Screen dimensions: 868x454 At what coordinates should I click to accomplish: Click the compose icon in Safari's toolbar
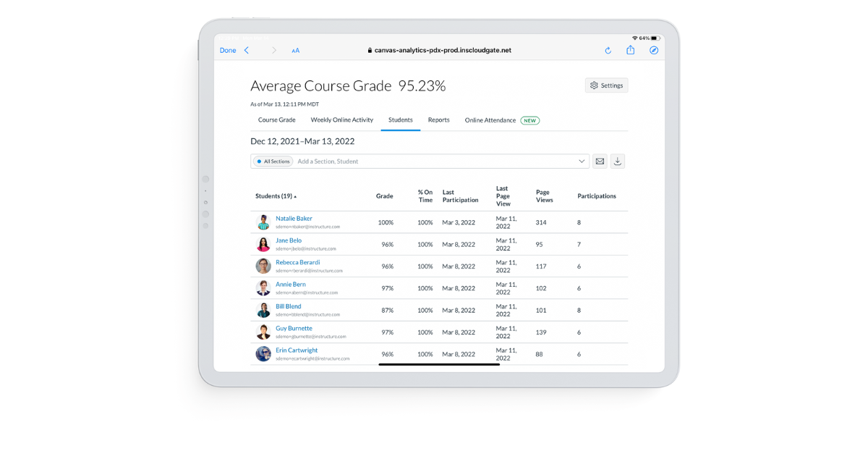(x=653, y=50)
